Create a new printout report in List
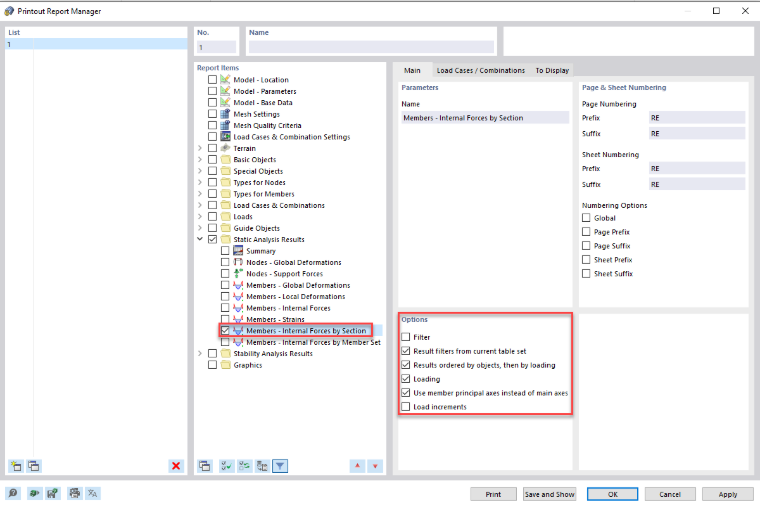760x507 pixels. click(16, 466)
